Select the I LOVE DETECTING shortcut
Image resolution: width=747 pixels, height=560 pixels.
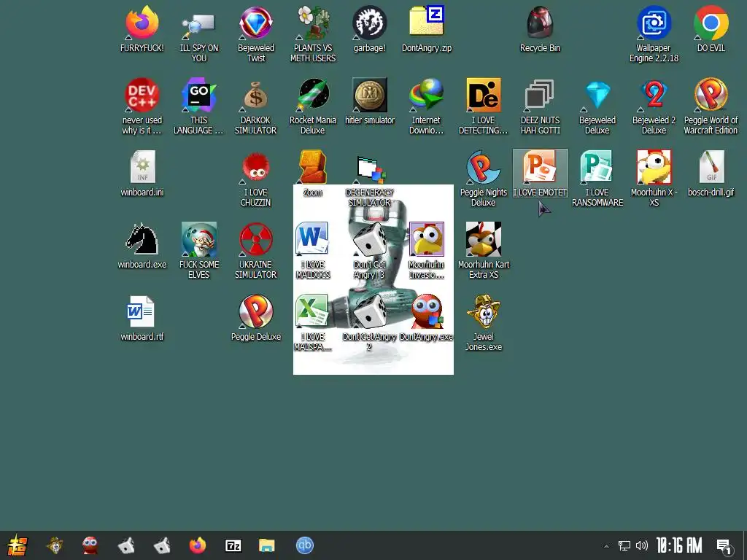483,106
